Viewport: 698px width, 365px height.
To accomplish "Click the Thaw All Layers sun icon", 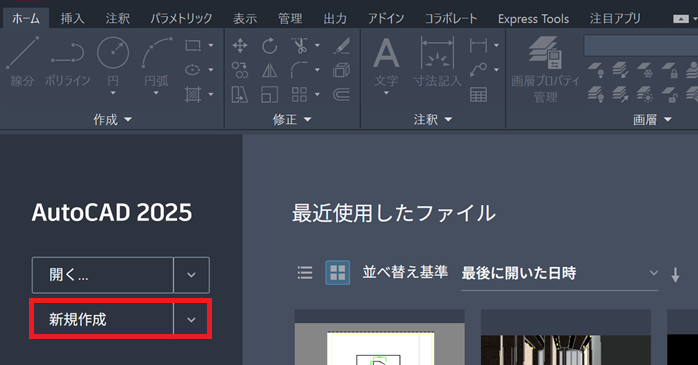I will point(645,94).
